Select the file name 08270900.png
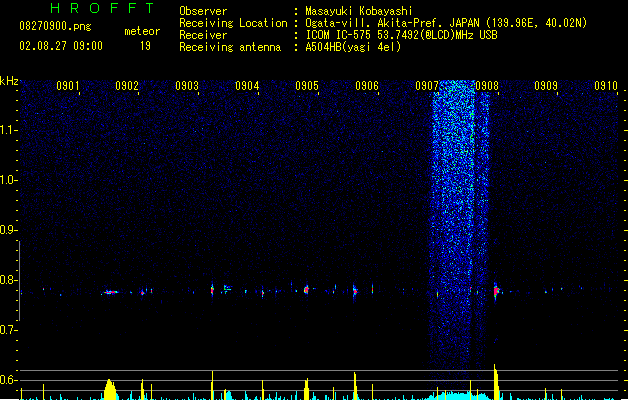 55,26
